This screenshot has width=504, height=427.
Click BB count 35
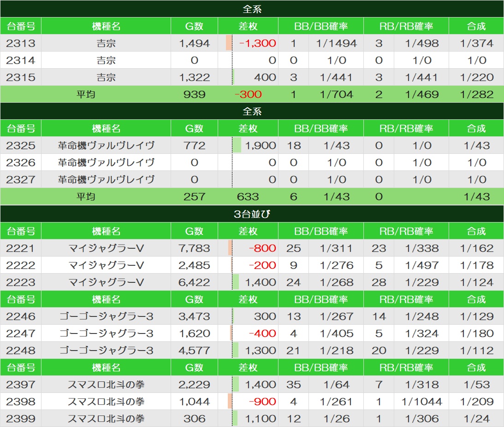point(294,384)
